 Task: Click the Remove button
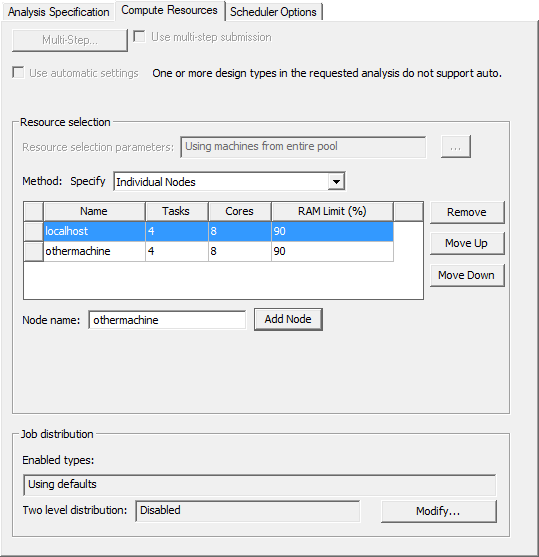[x=467, y=212]
